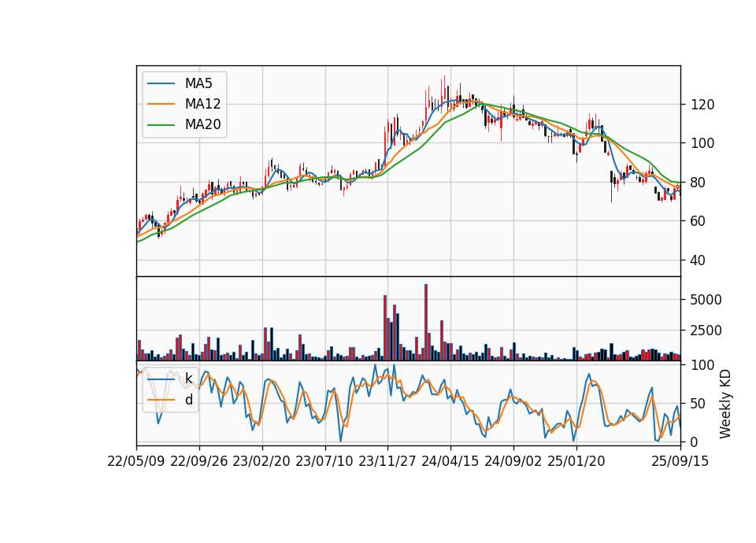Click the 40 price axis label
This screenshot has height=543, width=756.
[x=699, y=260]
